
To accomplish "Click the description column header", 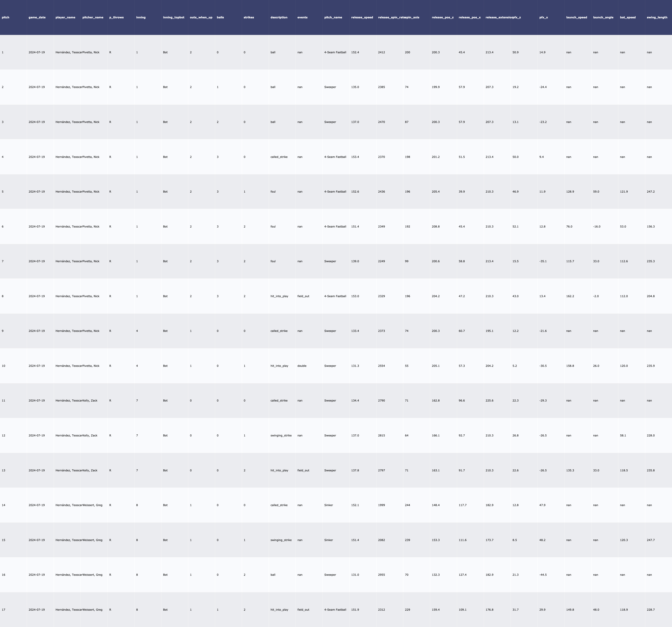I will [279, 17].
